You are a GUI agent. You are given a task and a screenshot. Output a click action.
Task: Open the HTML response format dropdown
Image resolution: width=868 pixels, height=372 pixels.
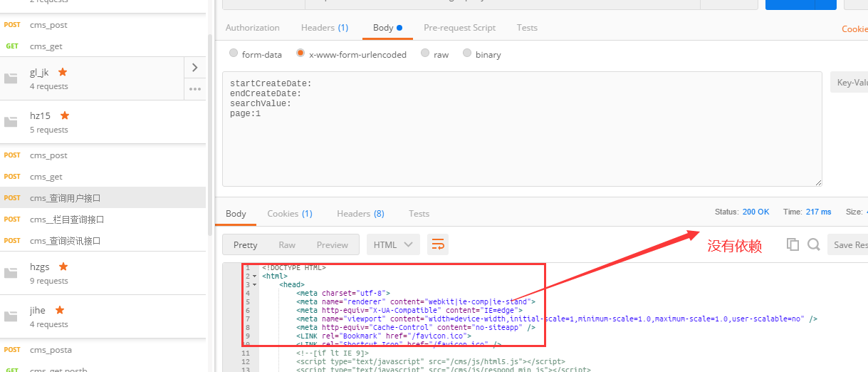coord(393,244)
